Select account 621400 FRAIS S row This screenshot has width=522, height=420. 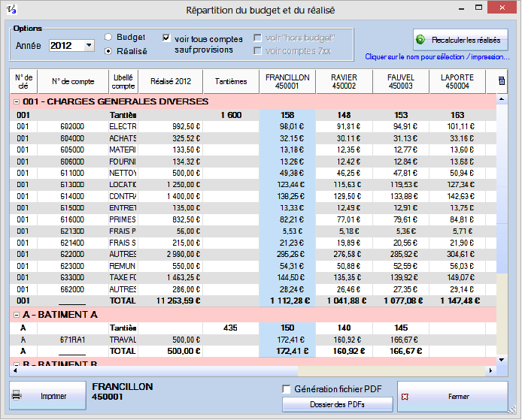pyautogui.click(x=253, y=243)
